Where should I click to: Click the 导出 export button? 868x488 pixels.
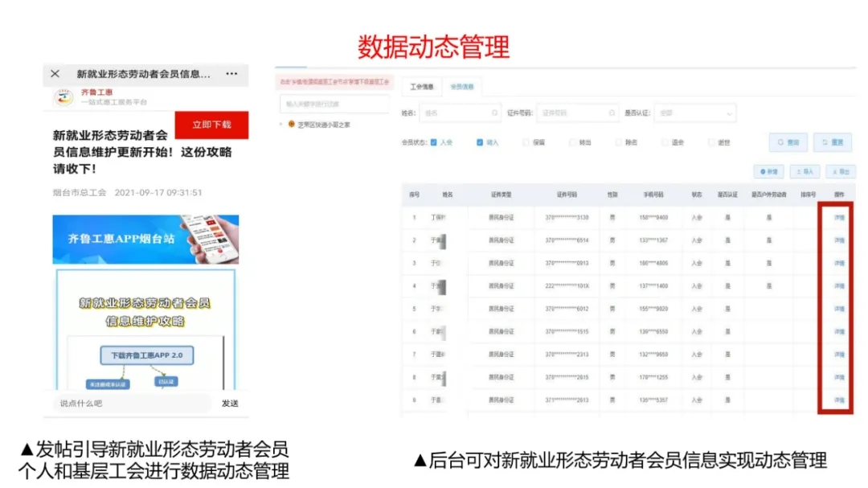coord(841,171)
